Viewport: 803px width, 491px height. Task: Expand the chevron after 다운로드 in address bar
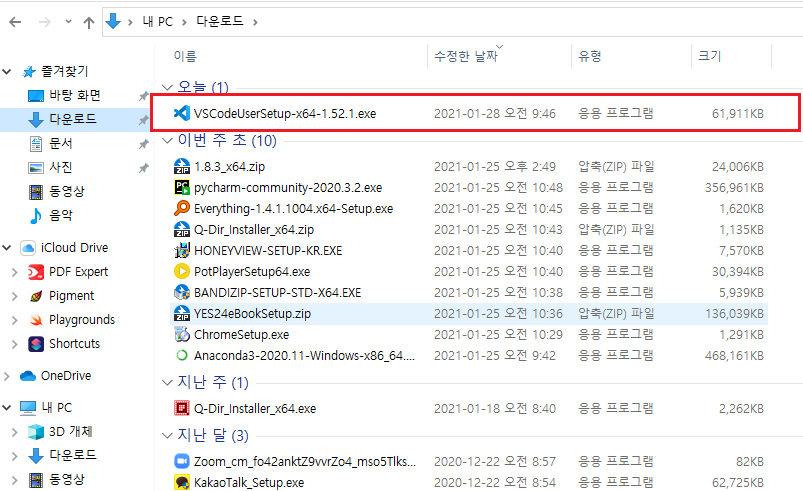pyautogui.click(x=255, y=22)
